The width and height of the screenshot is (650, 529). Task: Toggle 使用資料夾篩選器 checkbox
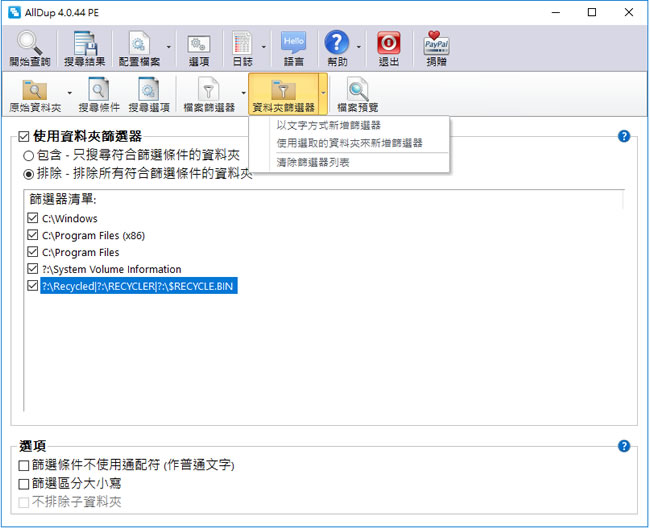[x=24, y=137]
